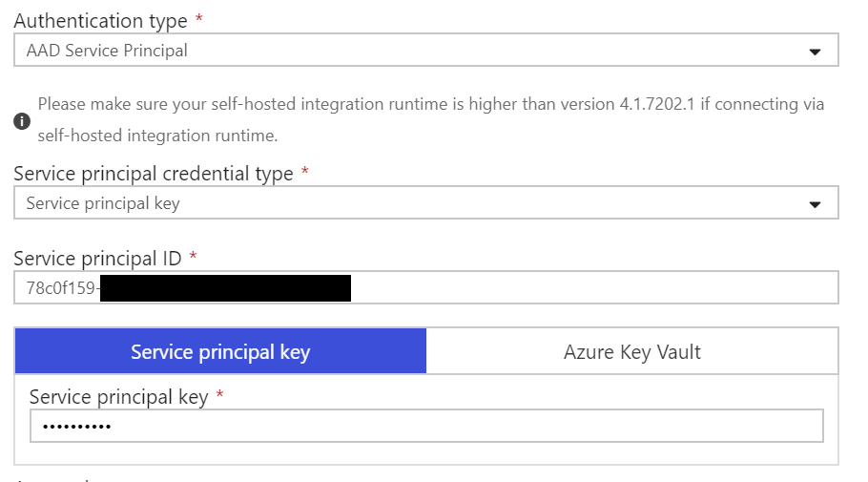Screen dimensions: 868x482
Task: Click the masked dots in key field
Action: [x=77, y=427]
